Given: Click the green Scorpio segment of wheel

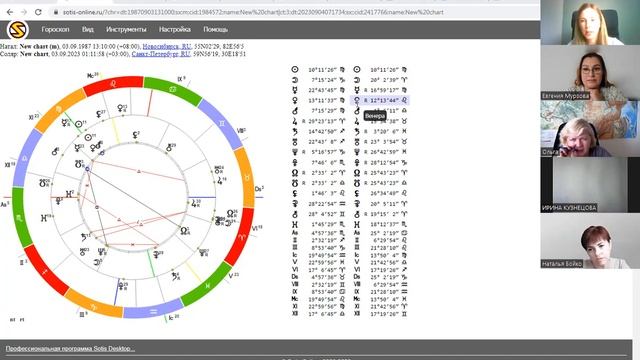Looking at the screenshot, I should point(20,218).
